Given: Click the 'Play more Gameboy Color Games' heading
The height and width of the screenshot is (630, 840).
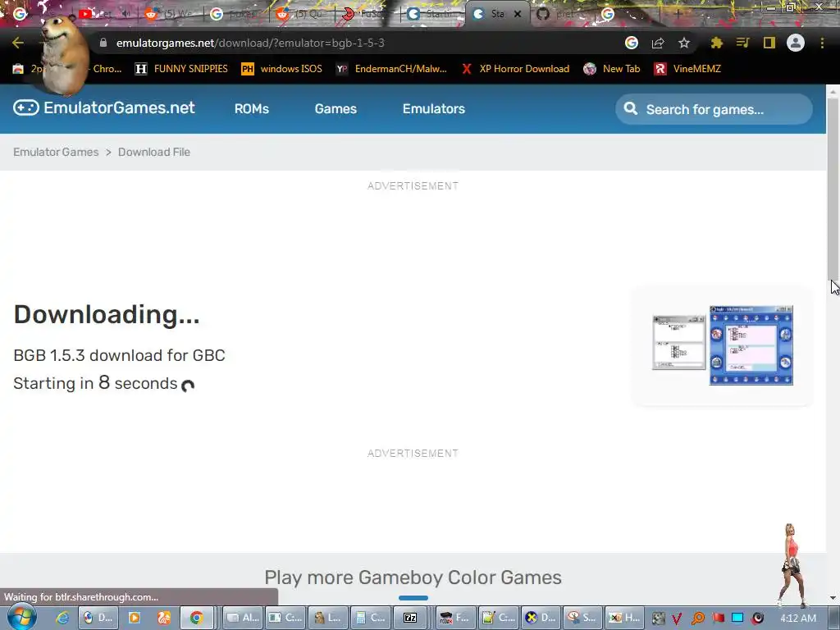Looking at the screenshot, I should [x=413, y=577].
